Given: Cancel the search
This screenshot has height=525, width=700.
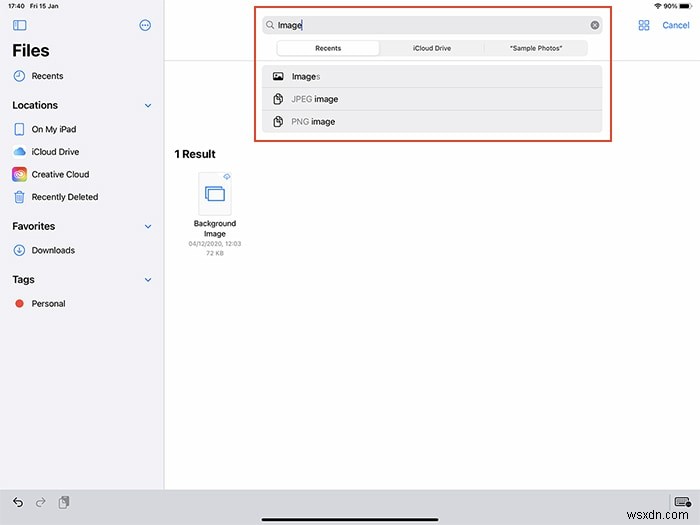Looking at the screenshot, I should [x=676, y=25].
